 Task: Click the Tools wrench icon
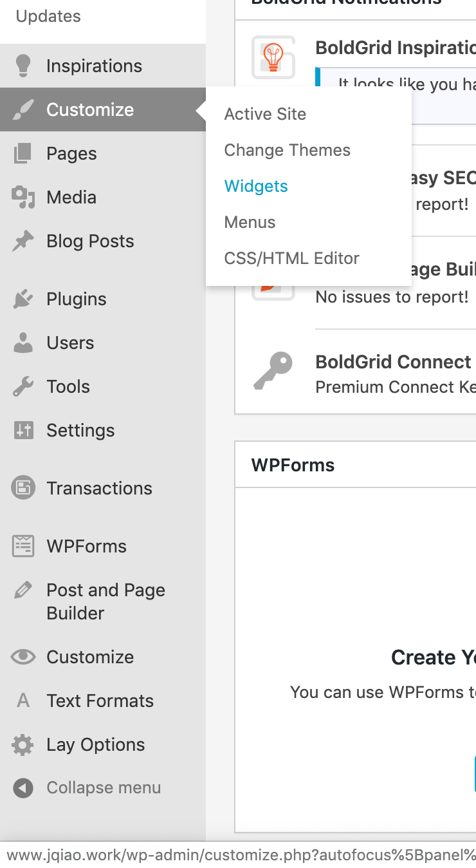23,386
